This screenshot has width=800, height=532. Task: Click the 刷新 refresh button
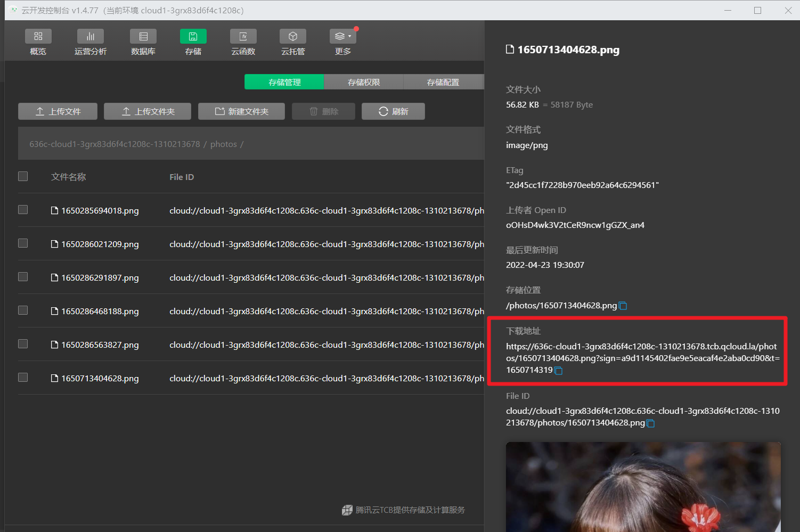(x=393, y=111)
